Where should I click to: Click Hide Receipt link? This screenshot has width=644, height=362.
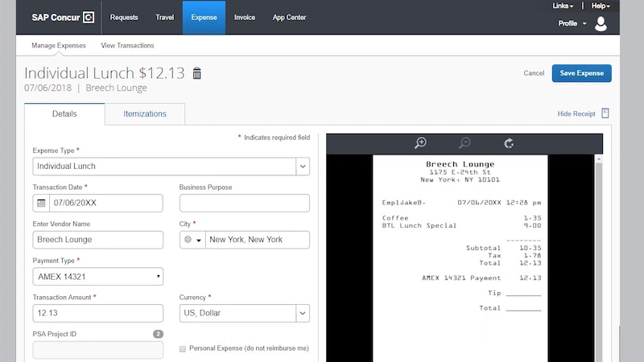pyautogui.click(x=576, y=114)
